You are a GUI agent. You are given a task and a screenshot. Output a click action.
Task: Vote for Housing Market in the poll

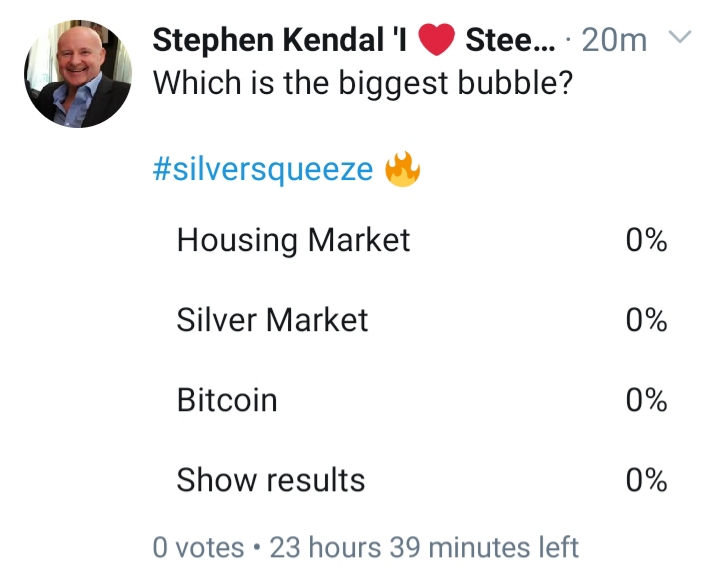tap(293, 240)
